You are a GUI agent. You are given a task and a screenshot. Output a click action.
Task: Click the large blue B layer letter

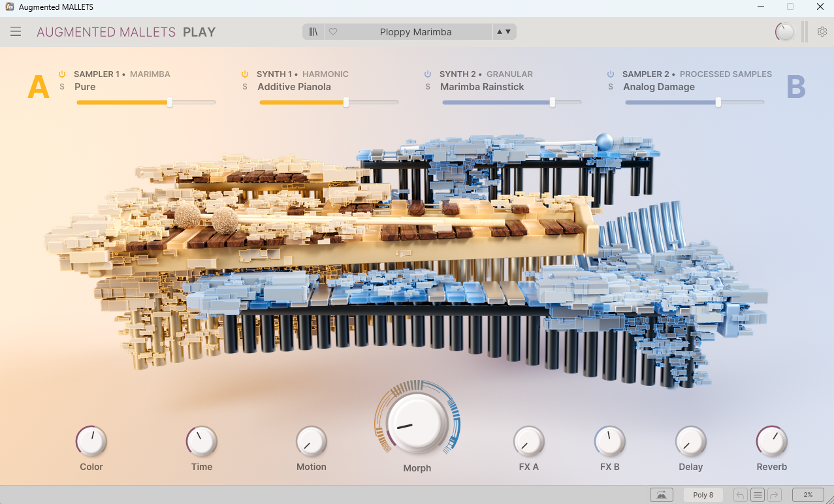pos(796,87)
